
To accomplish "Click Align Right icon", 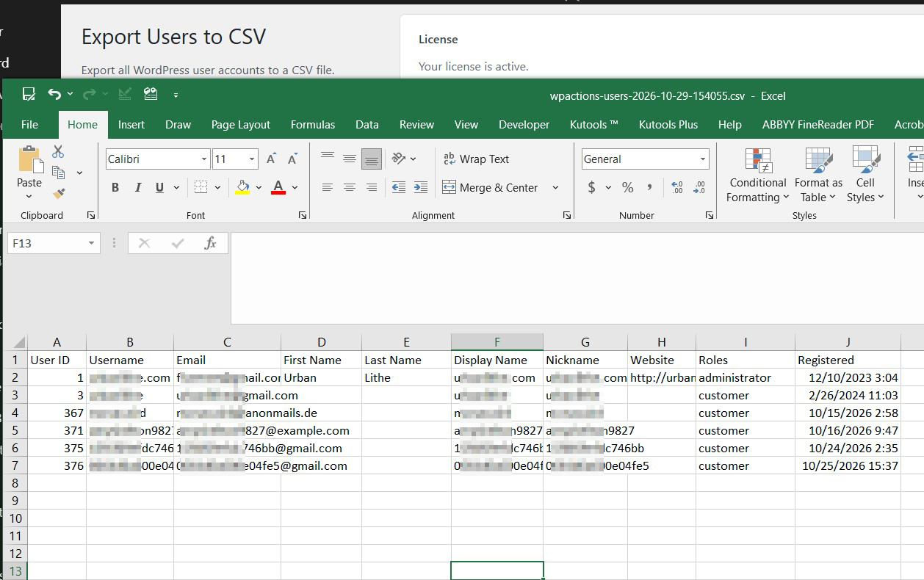I will [x=372, y=188].
